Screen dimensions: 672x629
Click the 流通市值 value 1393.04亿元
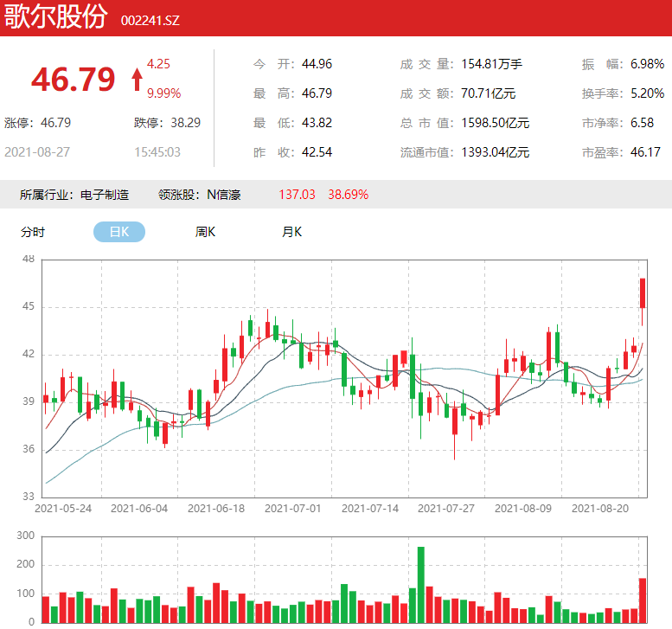coord(496,152)
